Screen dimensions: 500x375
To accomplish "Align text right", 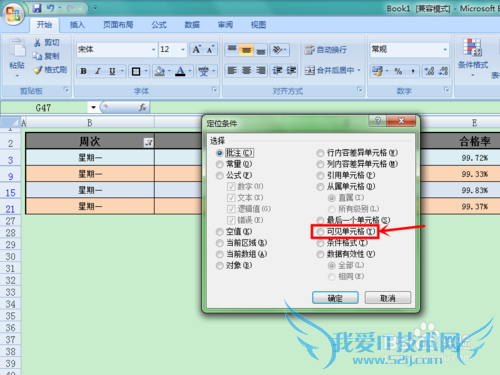I will pyautogui.click(x=261, y=71).
